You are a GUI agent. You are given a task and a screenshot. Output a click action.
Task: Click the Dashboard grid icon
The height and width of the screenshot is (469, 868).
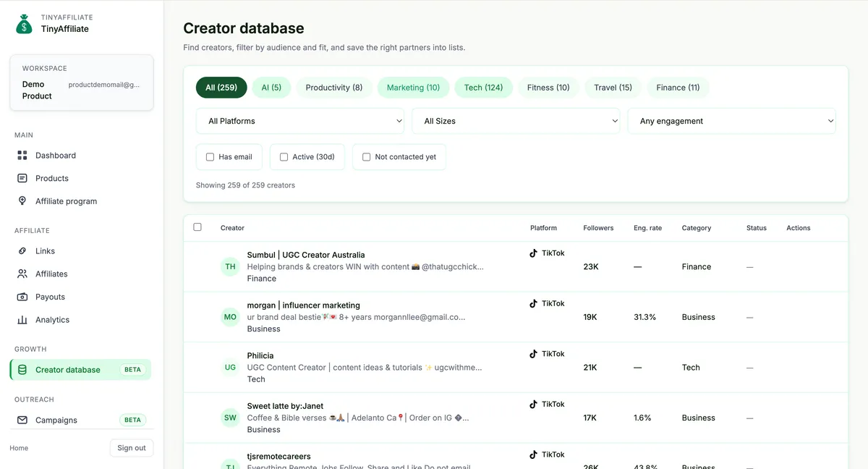click(x=22, y=156)
